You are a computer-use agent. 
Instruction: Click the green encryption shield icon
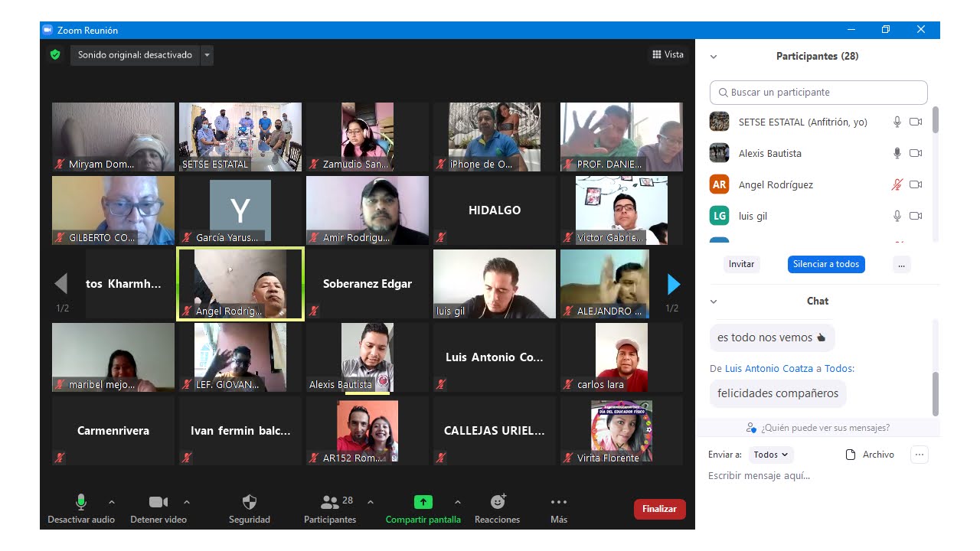[55, 54]
